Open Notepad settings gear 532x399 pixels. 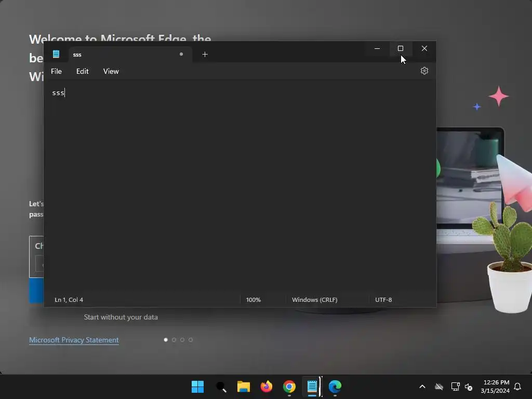click(x=424, y=71)
